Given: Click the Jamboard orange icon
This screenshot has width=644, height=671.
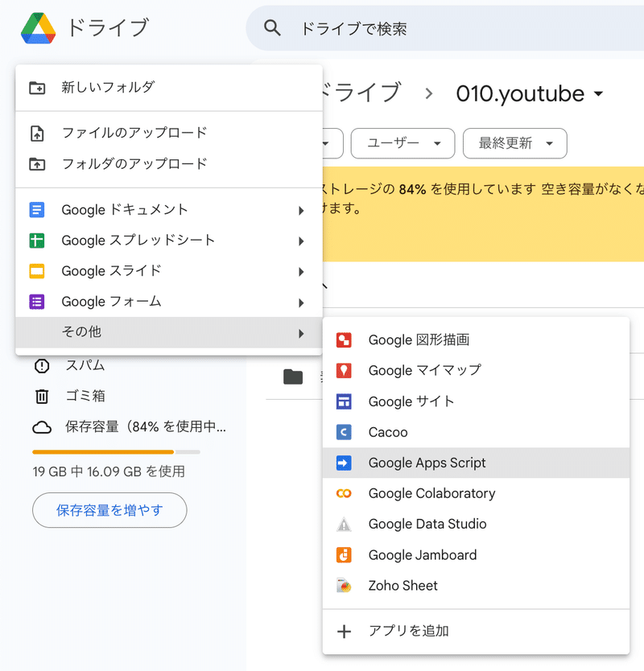Looking at the screenshot, I should [x=344, y=555].
